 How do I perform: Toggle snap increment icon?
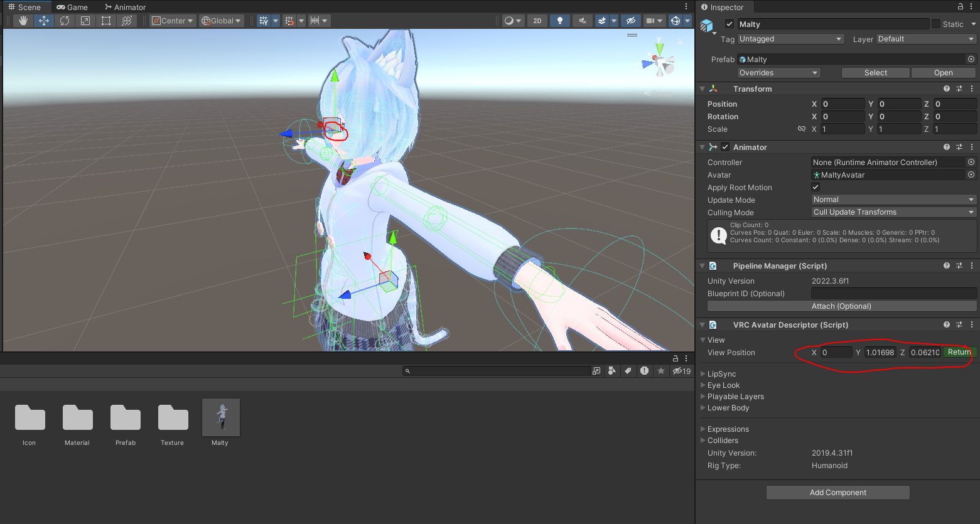click(x=289, y=21)
